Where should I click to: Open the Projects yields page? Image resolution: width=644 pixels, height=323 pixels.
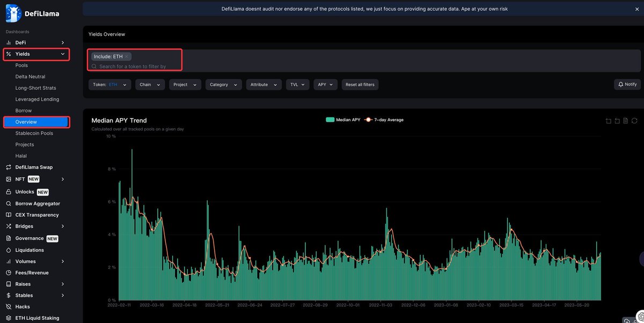(x=25, y=144)
